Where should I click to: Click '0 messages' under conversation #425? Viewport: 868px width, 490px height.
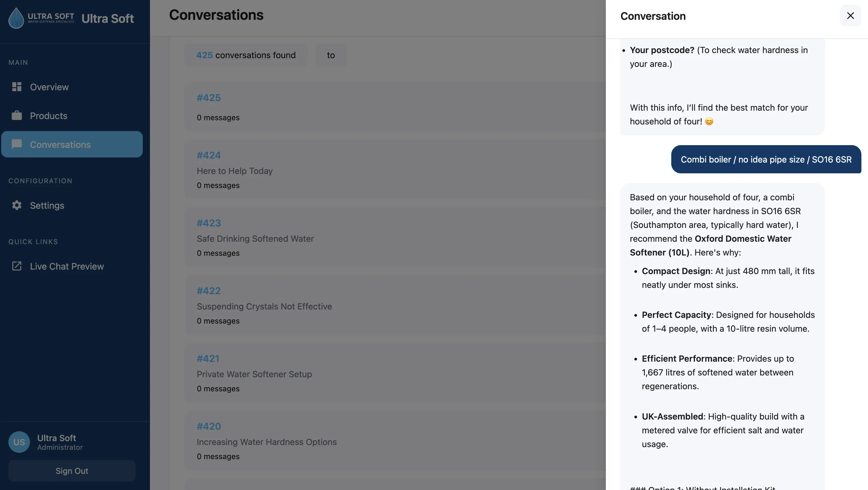pyautogui.click(x=218, y=118)
